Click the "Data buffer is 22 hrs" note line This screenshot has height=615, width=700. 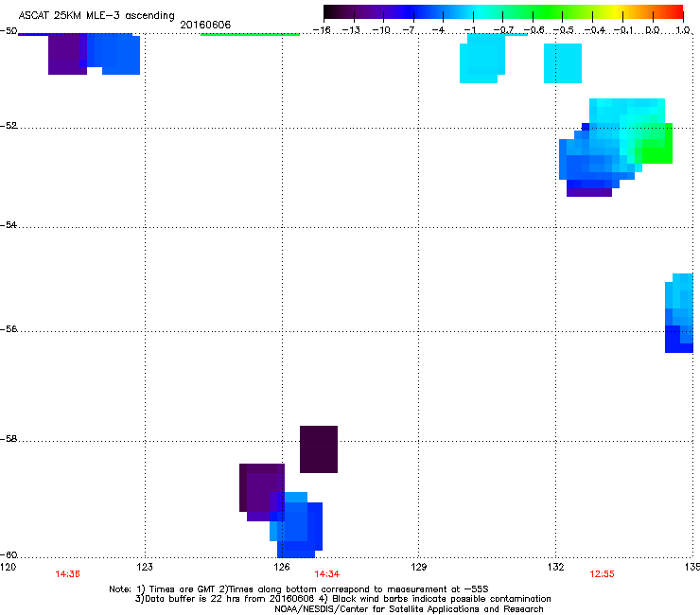click(342, 599)
